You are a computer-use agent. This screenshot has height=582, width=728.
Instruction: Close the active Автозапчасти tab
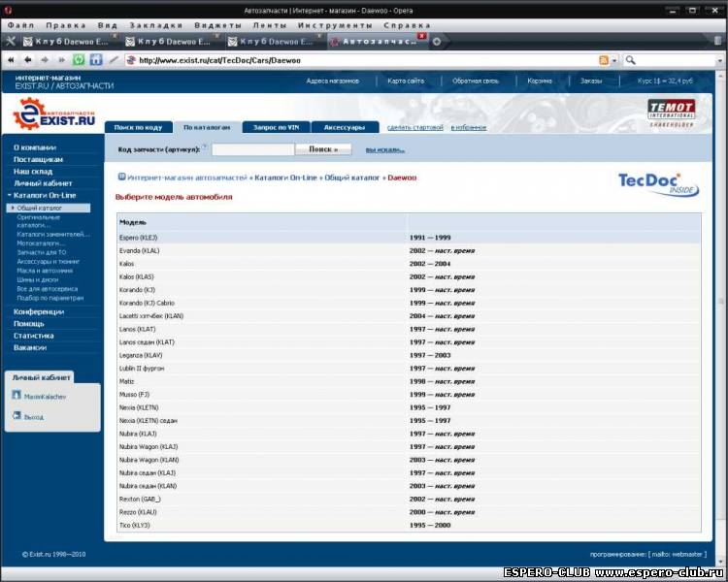[x=421, y=36]
